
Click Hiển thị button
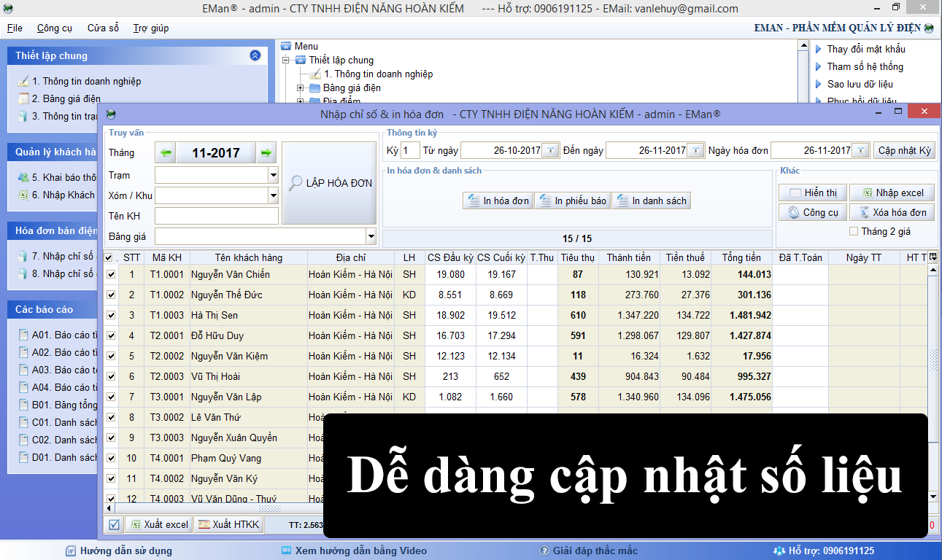tap(813, 192)
